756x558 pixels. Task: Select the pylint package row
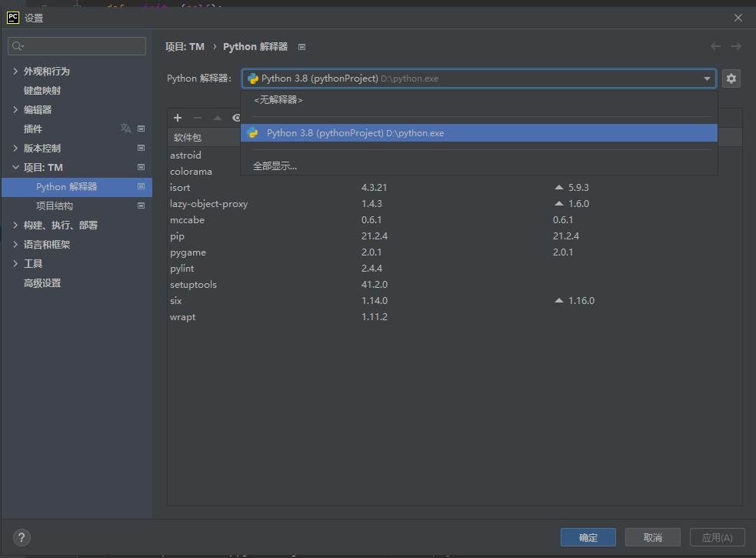tap(455, 269)
